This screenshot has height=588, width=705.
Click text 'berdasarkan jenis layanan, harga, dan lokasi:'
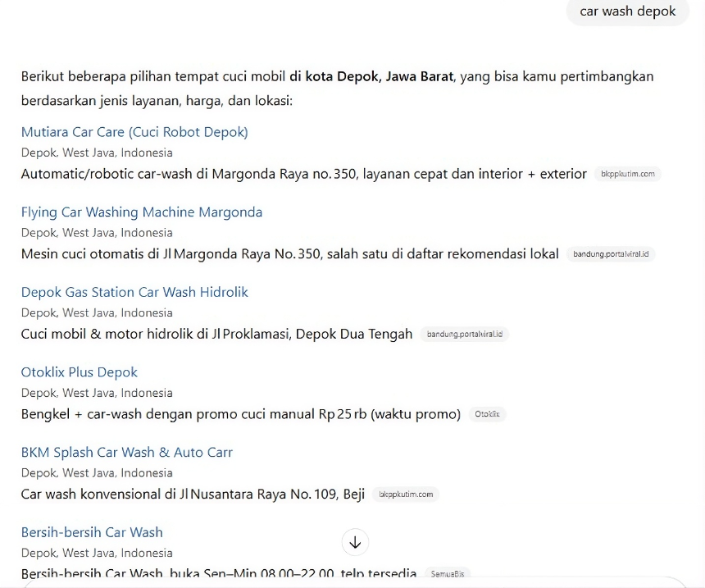pos(157,101)
